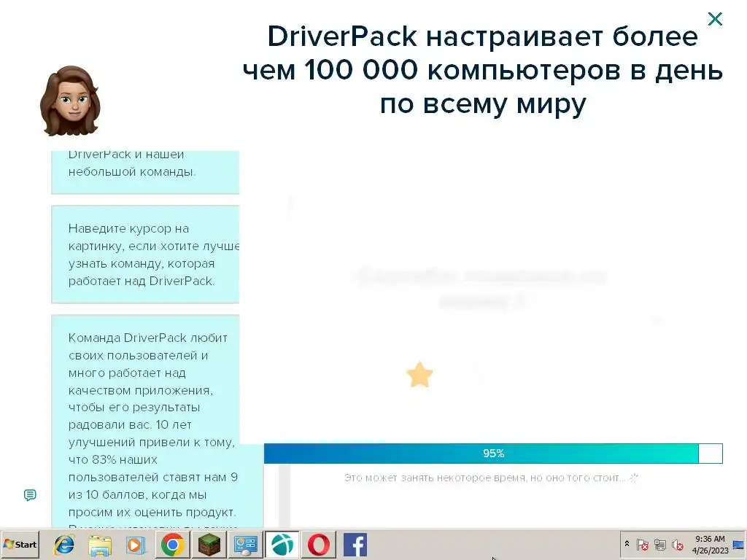Show hidden system tray icons arrow

[x=627, y=544]
